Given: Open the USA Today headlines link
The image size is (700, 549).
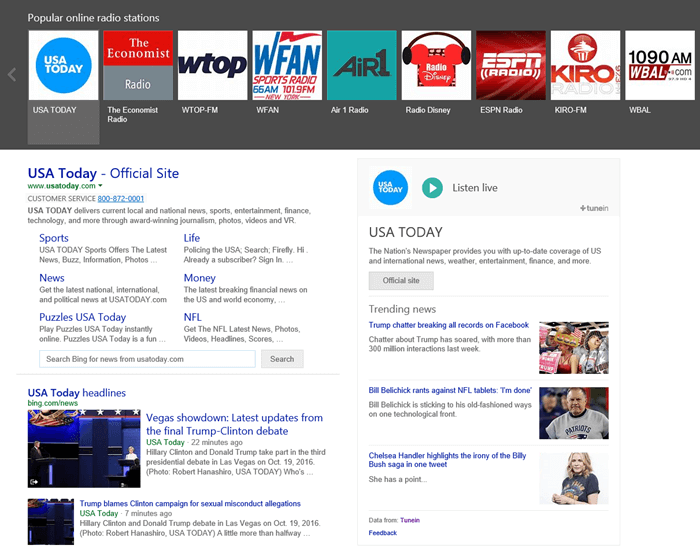Looking at the screenshot, I should (x=77, y=393).
